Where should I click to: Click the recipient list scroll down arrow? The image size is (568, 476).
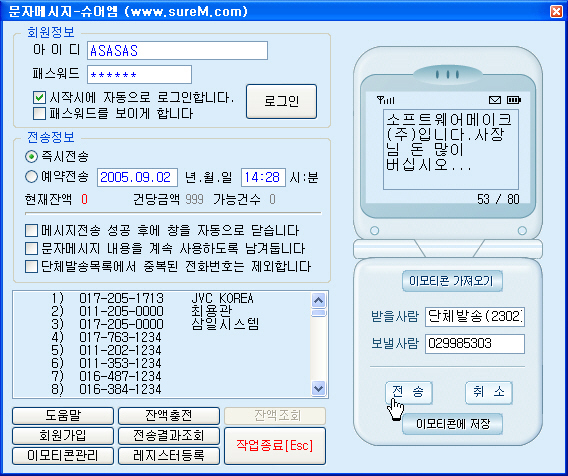[319, 388]
